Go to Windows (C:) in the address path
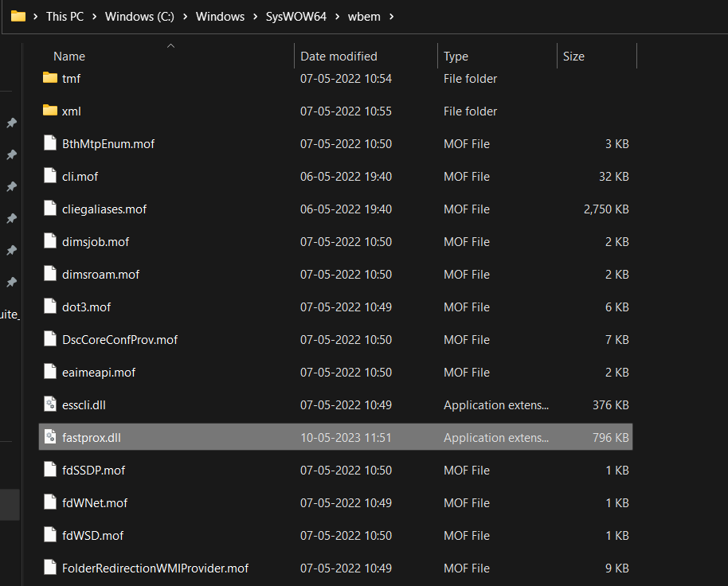 click(x=139, y=17)
